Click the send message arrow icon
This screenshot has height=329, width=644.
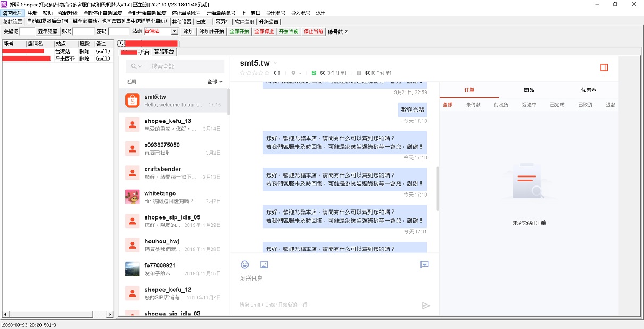[x=425, y=306]
